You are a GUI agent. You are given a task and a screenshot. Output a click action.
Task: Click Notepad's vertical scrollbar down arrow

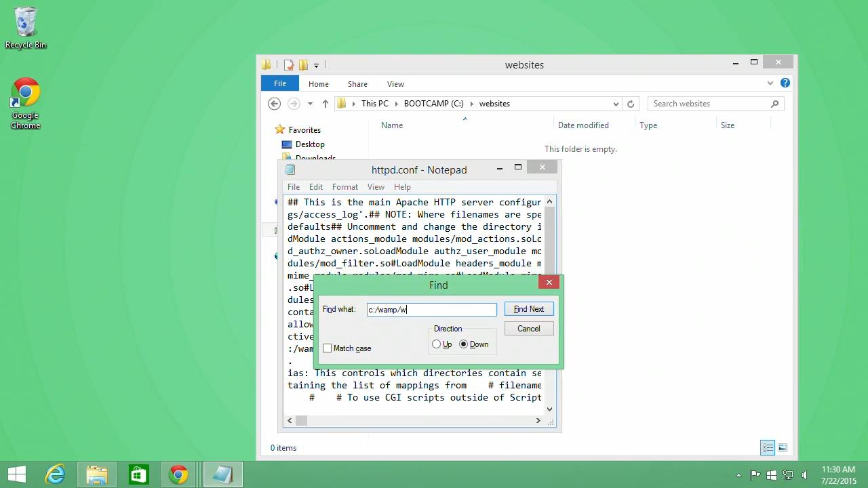pyautogui.click(x=549, y=409)
